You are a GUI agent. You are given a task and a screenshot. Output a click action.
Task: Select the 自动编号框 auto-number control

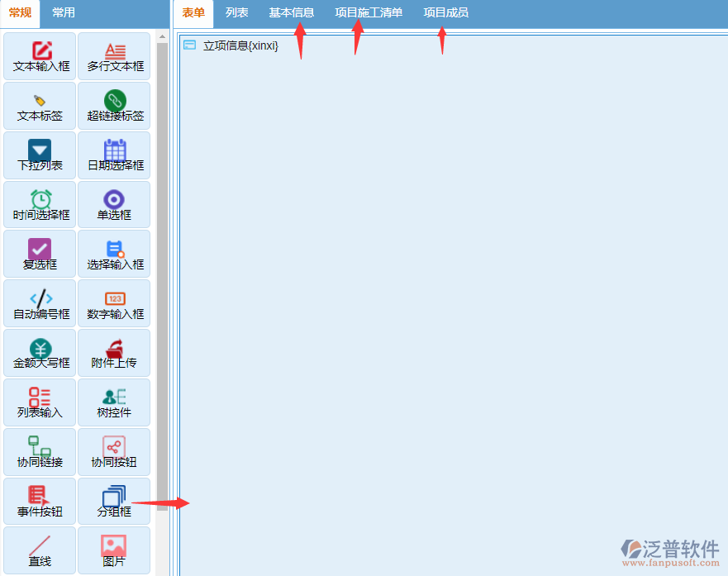40,303
